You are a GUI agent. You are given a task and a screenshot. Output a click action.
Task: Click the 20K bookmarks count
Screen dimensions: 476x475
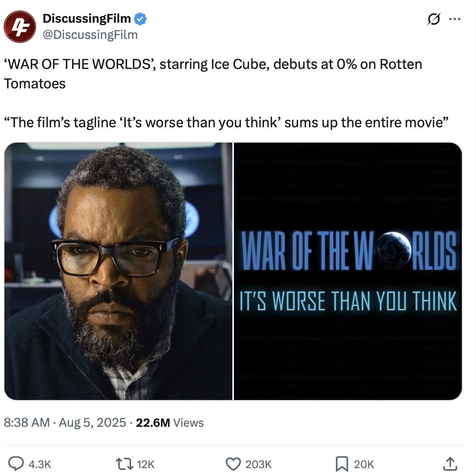pyautogui.click(x=364, y=464)
